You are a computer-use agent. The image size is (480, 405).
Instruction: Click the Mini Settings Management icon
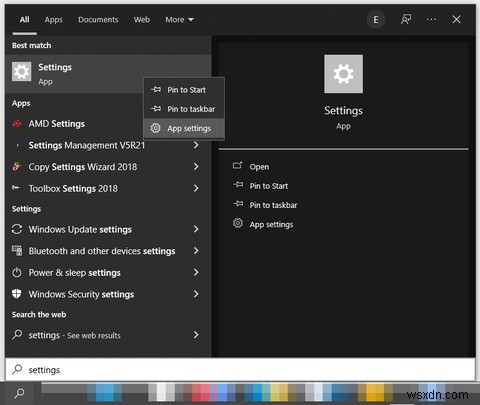pyautogui.click(x=18, y=145)
